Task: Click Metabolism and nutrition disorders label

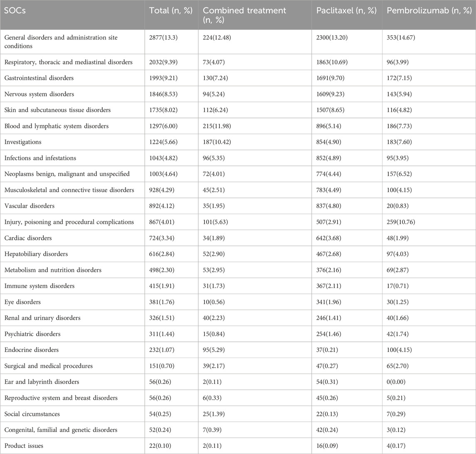Action: (x=53, y=270)
